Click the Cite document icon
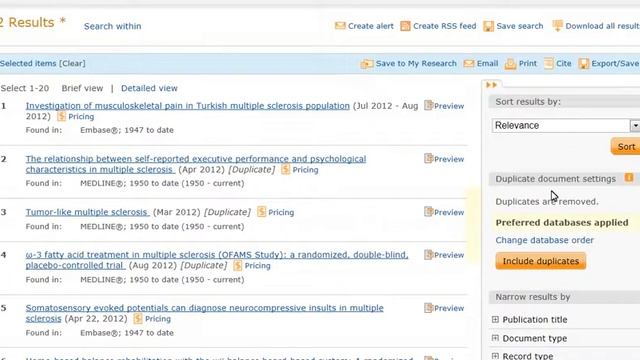 coord(549,63)
